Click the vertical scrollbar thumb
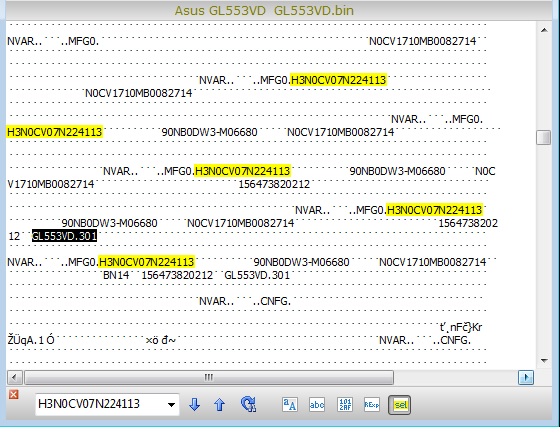 point(544,137)
